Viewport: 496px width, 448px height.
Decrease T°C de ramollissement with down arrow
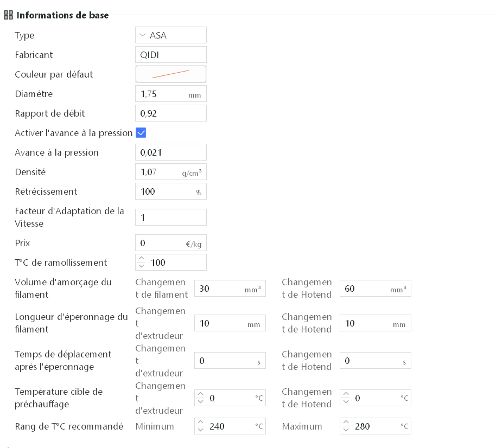click(x=142, y=266)
